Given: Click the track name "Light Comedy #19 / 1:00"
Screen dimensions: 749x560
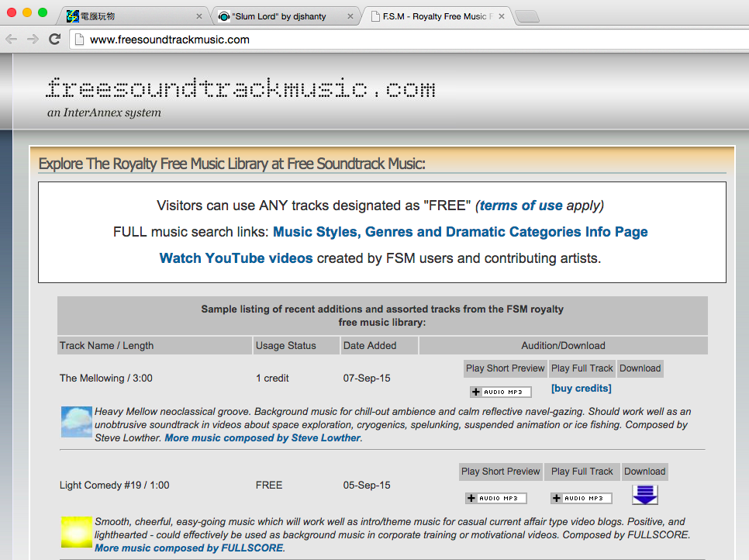Looking at the screenshot, I should [x=114, y=485].
